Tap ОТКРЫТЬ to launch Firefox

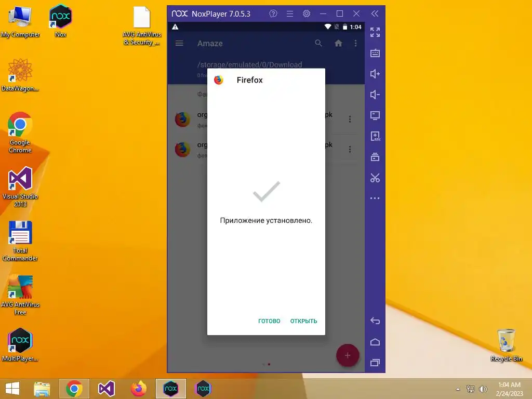tap(303, 321)
